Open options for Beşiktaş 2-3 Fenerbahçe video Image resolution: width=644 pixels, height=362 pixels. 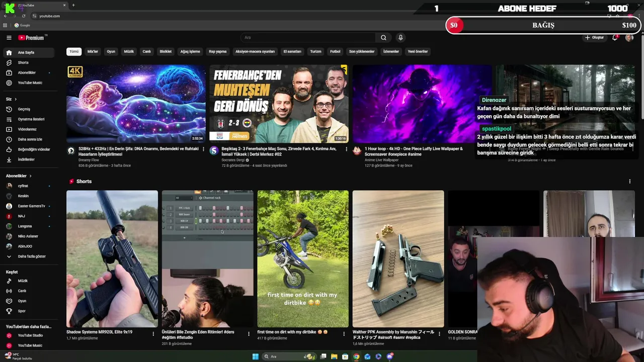pos(346,149)
